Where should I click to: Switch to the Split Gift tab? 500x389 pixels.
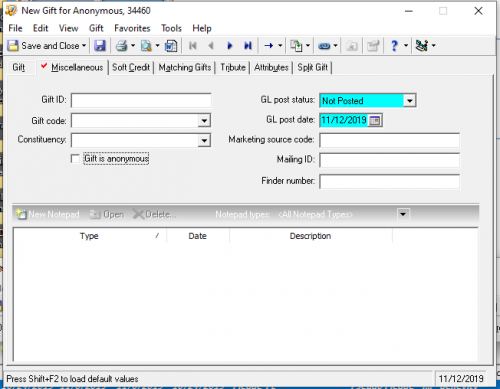(313, 67)
